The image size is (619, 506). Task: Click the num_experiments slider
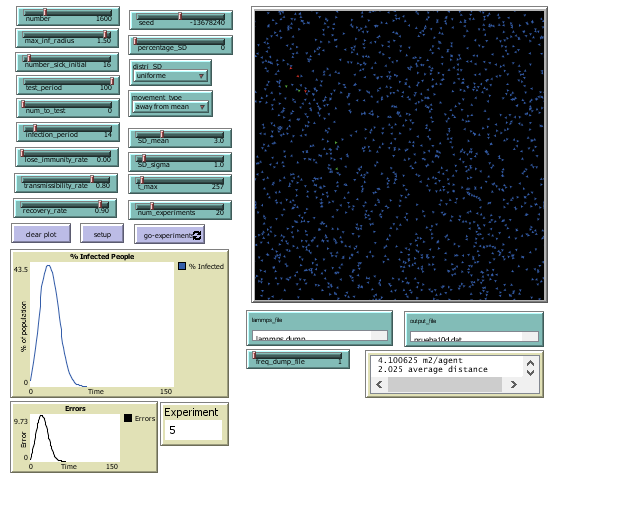tap(180, 209)
